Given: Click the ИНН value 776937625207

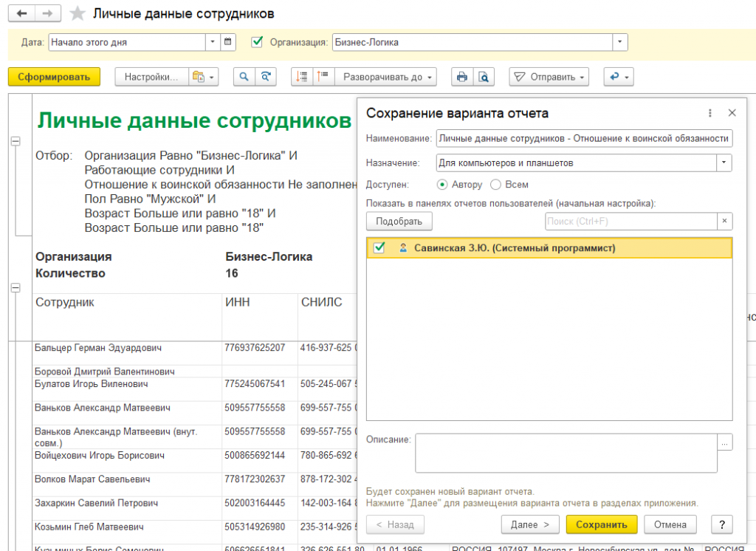Looking at the screenshot, I should (x=255, y=348).
